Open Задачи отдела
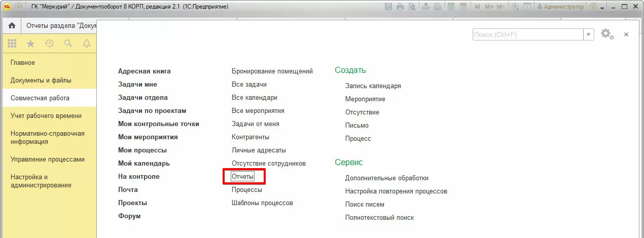The image size is (644, 238). coord(143,98)
